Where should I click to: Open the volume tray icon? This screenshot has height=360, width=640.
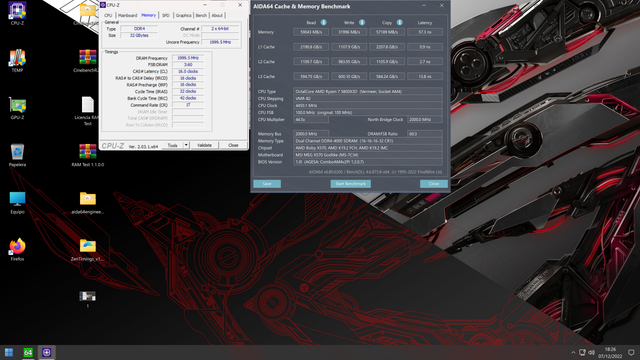[x=591, y=352]
